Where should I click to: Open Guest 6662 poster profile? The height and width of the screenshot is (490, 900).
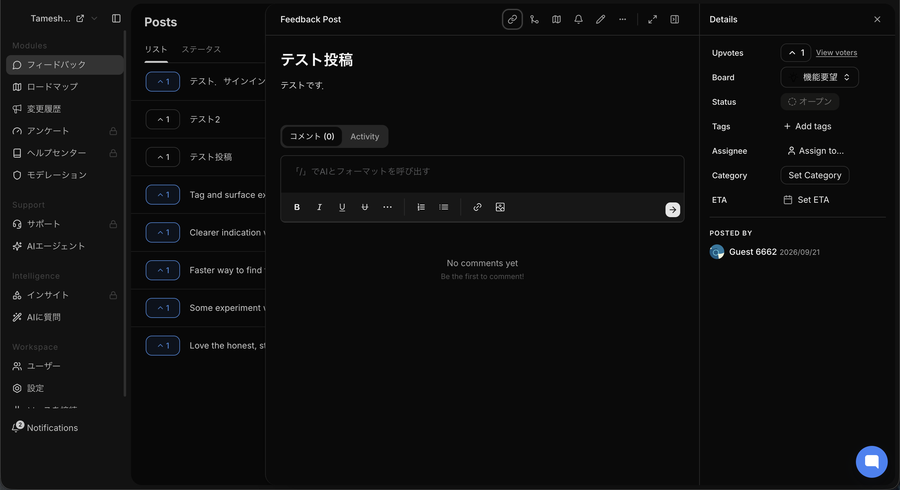pos(752,252)
